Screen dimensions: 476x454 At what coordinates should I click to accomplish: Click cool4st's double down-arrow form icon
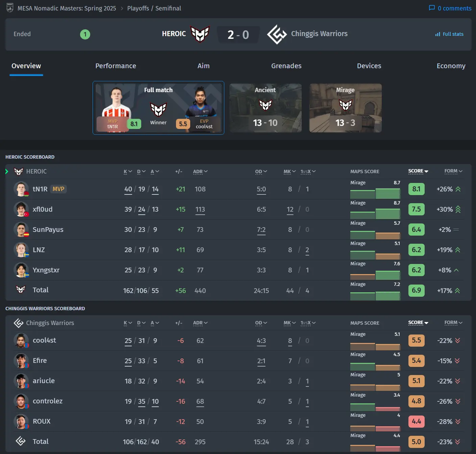click(458, 341)
